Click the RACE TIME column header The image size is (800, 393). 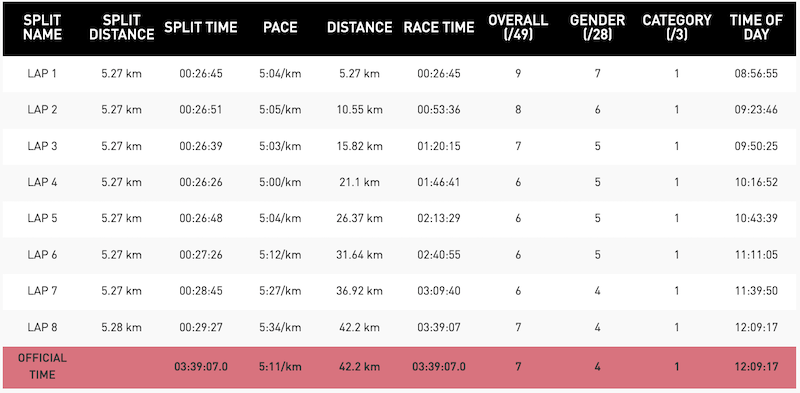(439, 28)
